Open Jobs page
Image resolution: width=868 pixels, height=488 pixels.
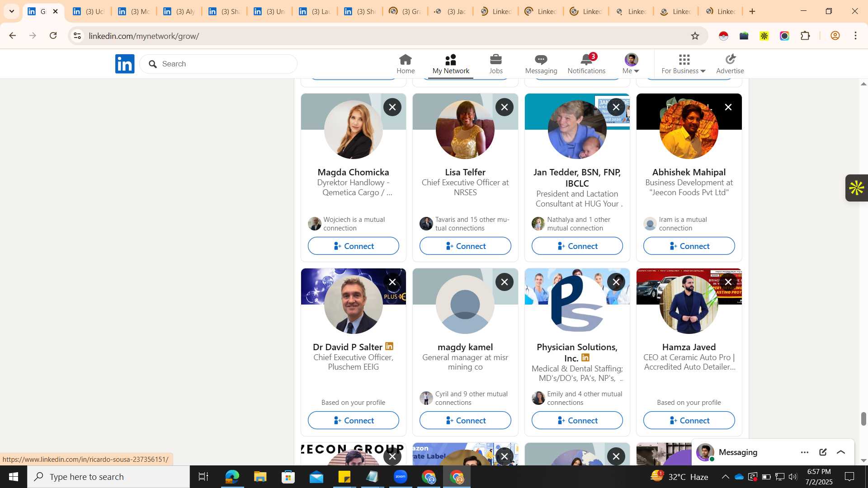click(x=496, y=64)
